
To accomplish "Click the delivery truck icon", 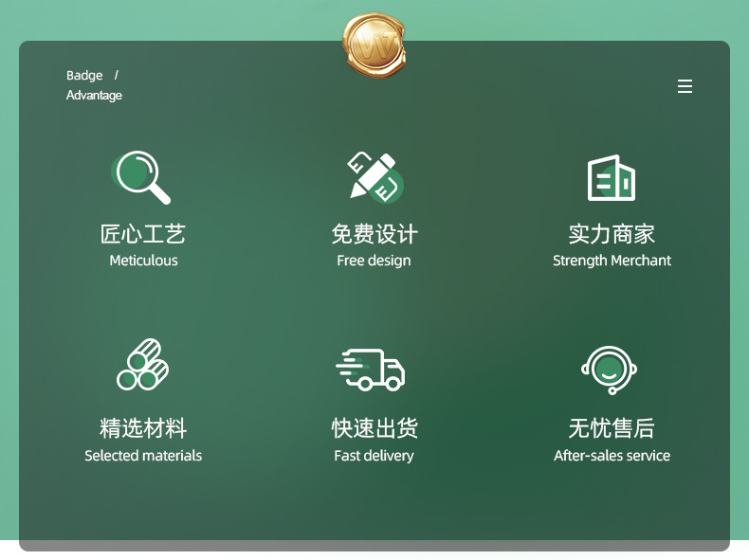I will [x=370, y=370].
